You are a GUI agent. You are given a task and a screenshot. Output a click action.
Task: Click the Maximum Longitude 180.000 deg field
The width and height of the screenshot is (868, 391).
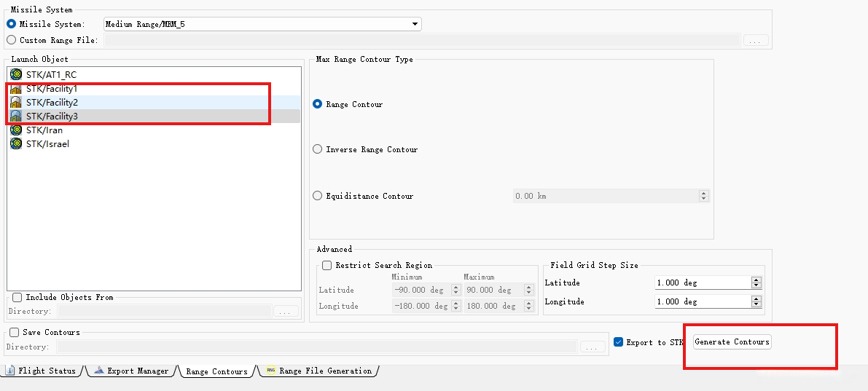(494, 306)
